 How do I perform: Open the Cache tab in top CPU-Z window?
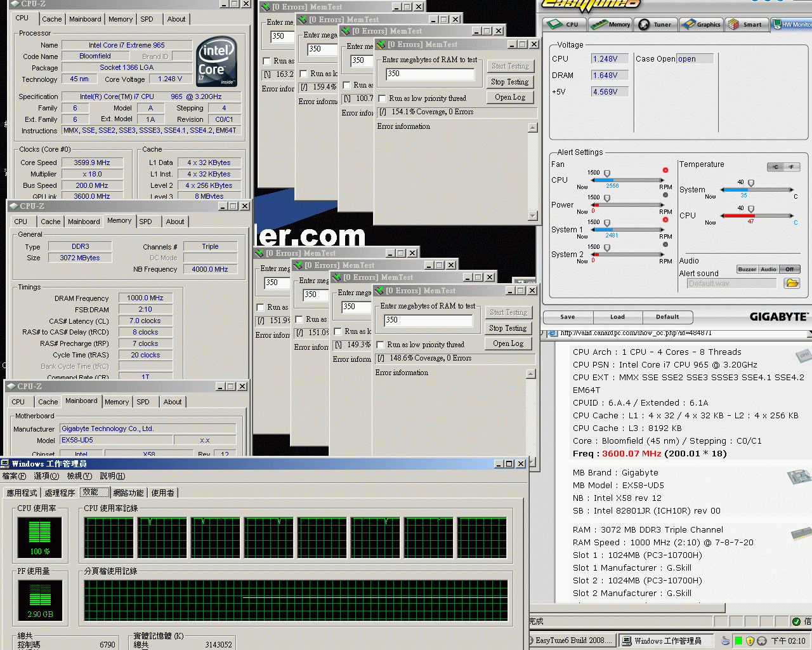[52, 19]
